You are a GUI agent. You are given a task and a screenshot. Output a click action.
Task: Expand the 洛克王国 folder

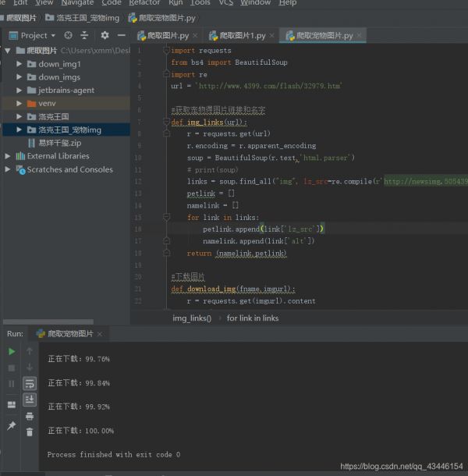point(19,116)
